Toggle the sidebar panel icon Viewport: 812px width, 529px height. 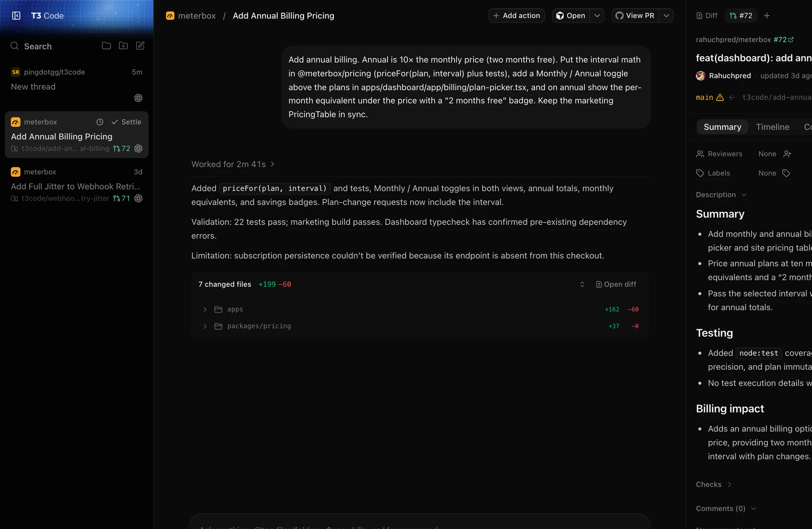point(16,16)
